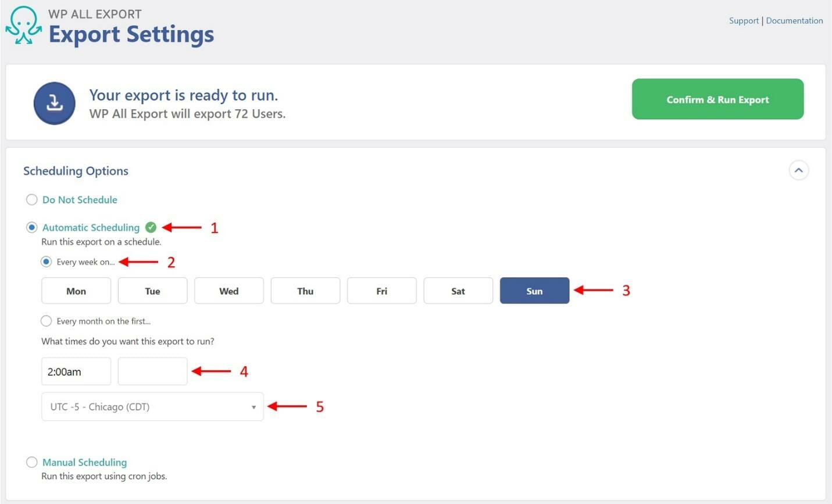Toggle the Mon day button
The image size is (832, 504).
point(76,291)
